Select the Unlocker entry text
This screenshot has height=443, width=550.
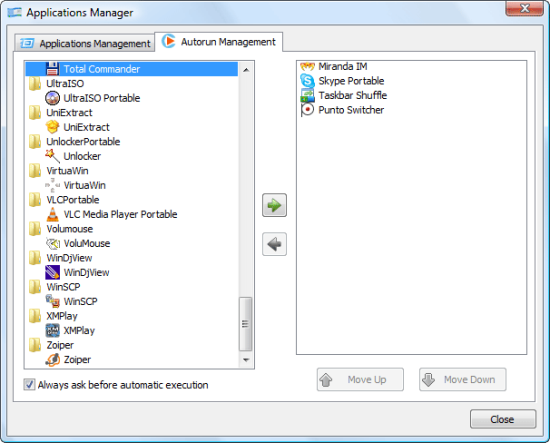[82, 156]
